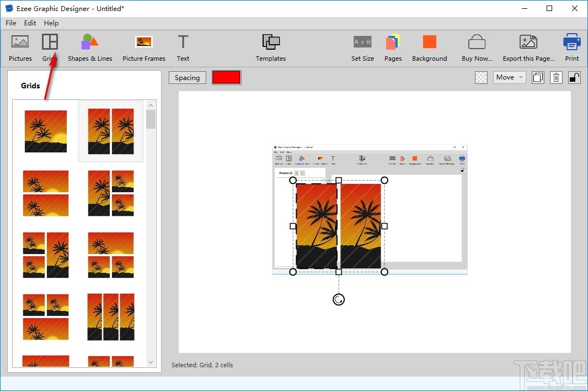Viewport: 588px width, 391px height.
Task: Choose the two vertical cells grid
Action: coord(111,131)
